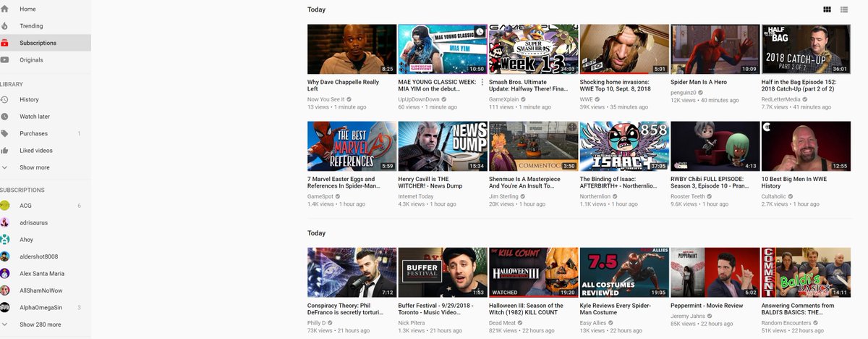Open the Philly D channel link
Screen dimensions: 868x339
coord(318,322)
